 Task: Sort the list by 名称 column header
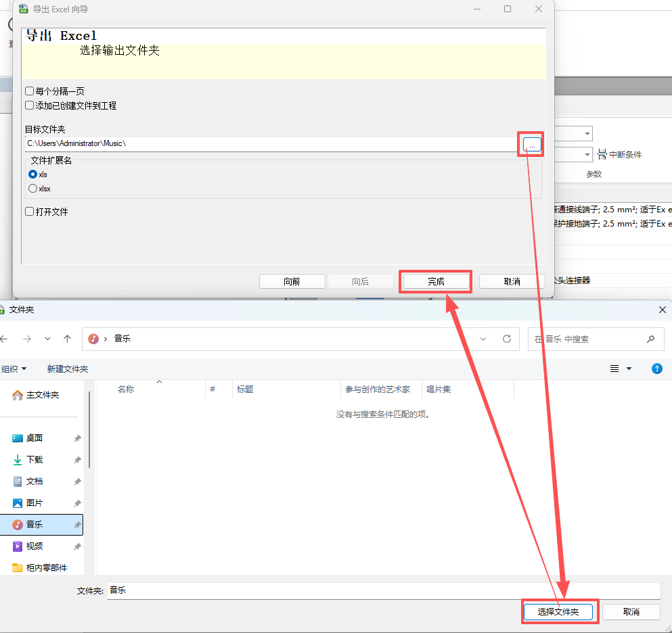tap(126, 390)
